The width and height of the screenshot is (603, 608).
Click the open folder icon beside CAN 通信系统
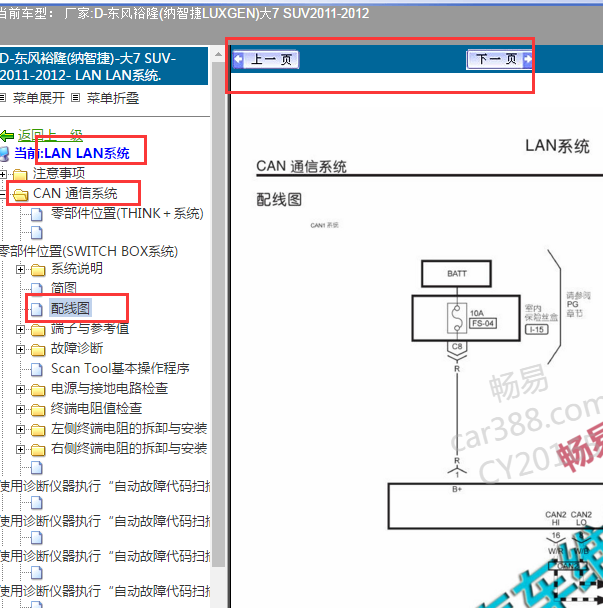coord(20,194)
